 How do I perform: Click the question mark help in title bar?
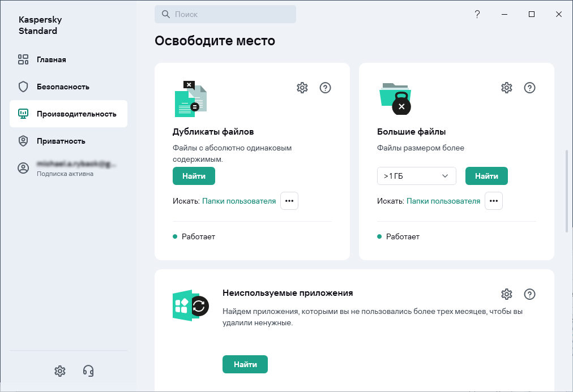click(x=477, y=14)
